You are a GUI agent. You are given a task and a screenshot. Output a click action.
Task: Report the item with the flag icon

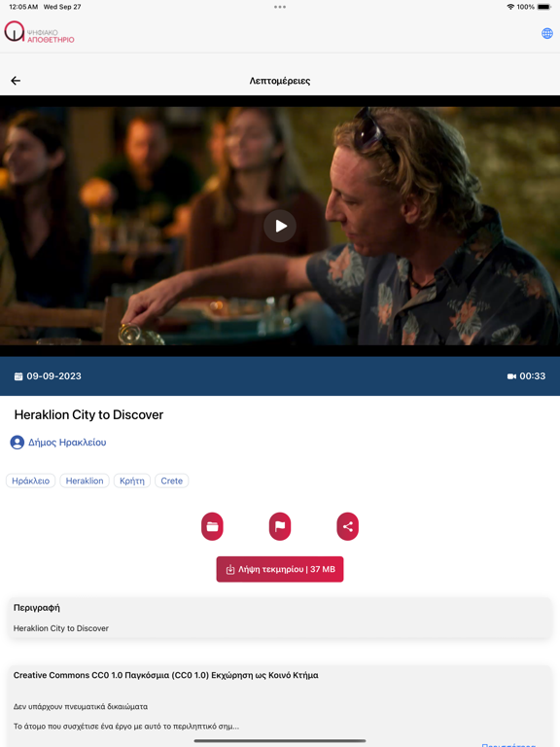pos(280,526)
